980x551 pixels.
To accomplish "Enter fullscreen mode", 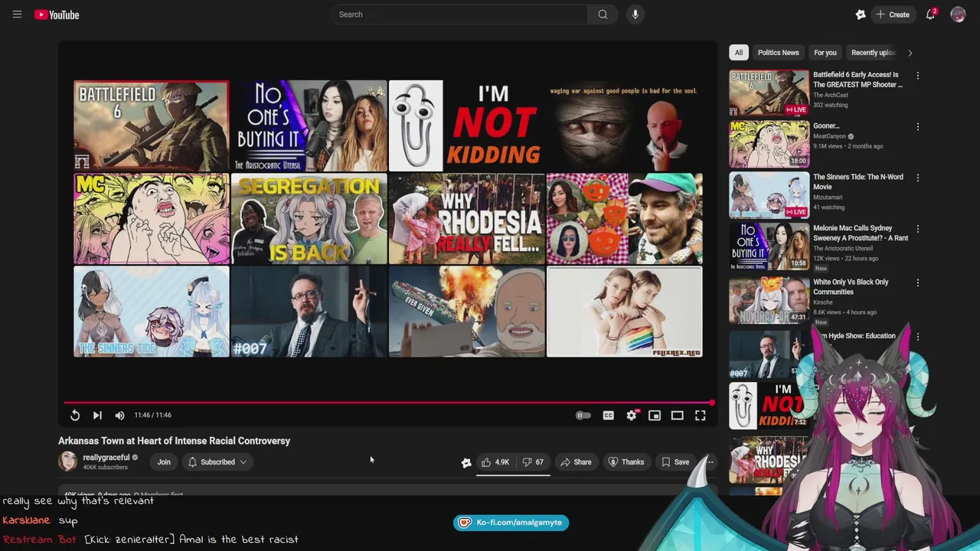I will (x=701, y=415).
